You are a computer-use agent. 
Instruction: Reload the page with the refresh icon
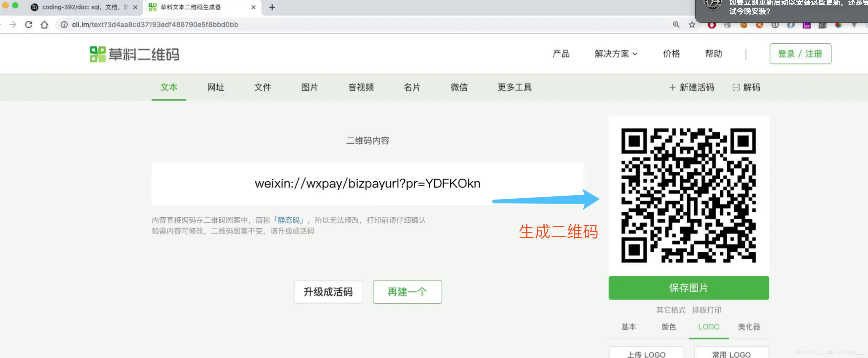coord(29,24)
